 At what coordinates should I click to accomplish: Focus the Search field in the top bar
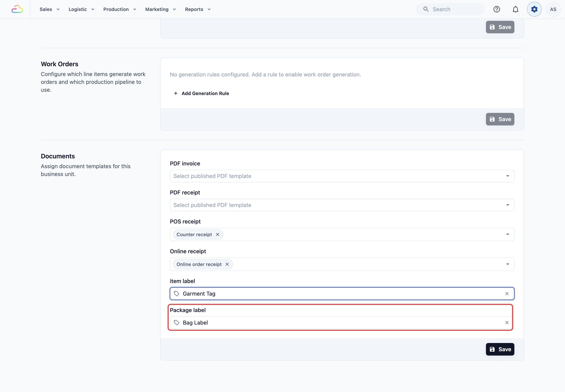point(450,9)
